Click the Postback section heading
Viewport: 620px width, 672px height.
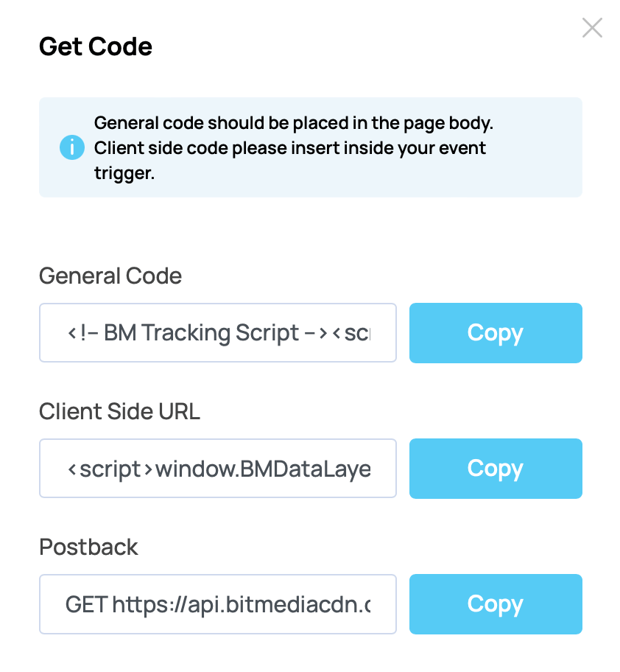pyautogui.click(x=88, y=547)
